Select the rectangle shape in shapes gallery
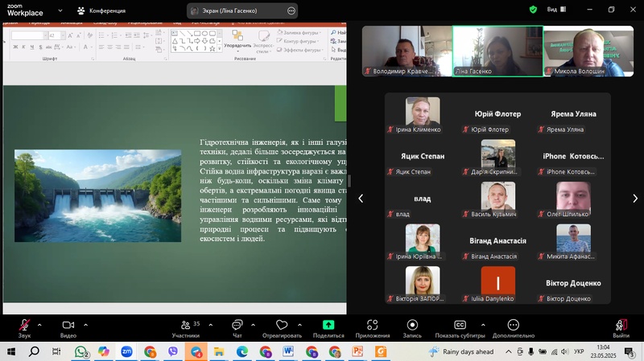 pos(197,33)
